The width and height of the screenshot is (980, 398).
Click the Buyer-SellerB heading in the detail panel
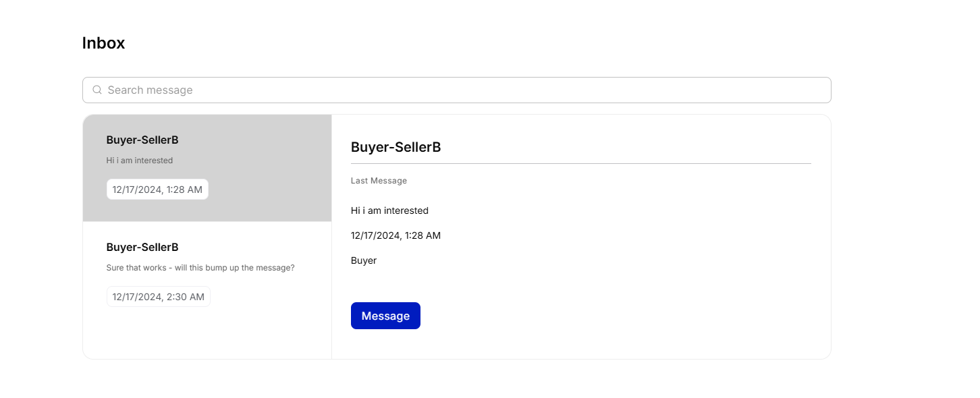(x=396, y=147)
